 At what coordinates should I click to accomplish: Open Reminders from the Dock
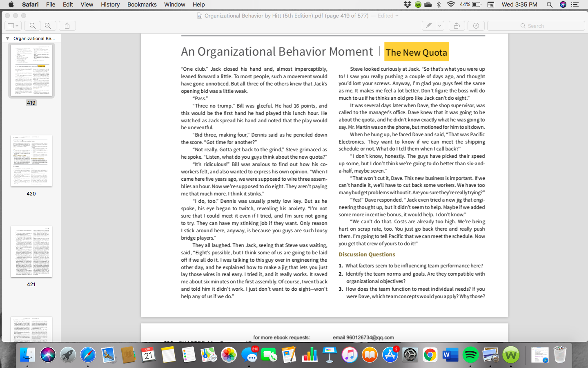tap(189, 355)
